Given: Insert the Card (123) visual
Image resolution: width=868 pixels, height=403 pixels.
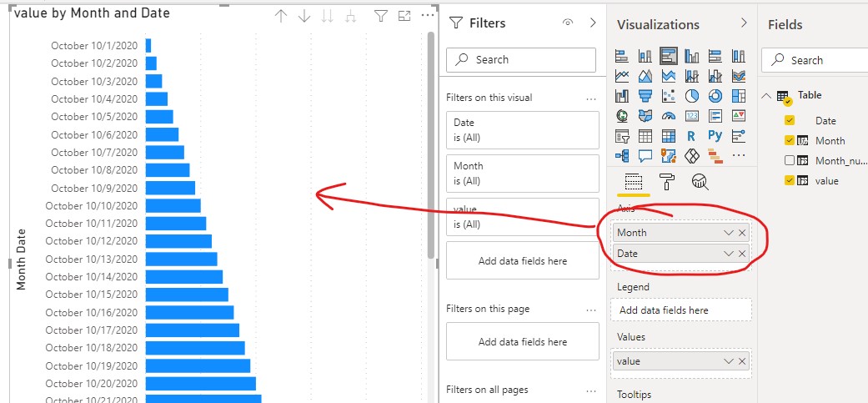Looking at the screenshot, I should click(x=692, y=116).
